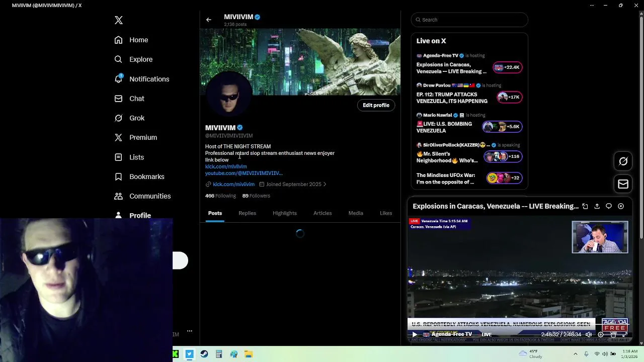
Task: Open the live broadcast comment bubble
Action: pos(609,206)
